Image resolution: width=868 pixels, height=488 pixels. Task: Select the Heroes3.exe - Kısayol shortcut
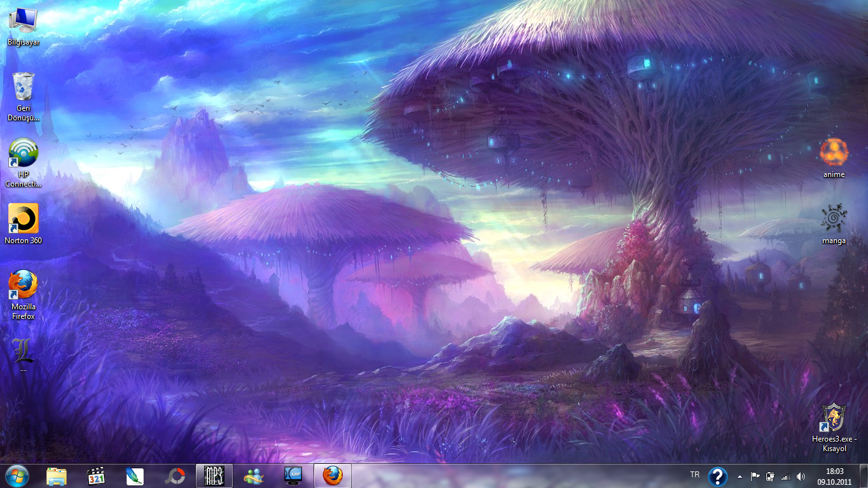[834, 428]
